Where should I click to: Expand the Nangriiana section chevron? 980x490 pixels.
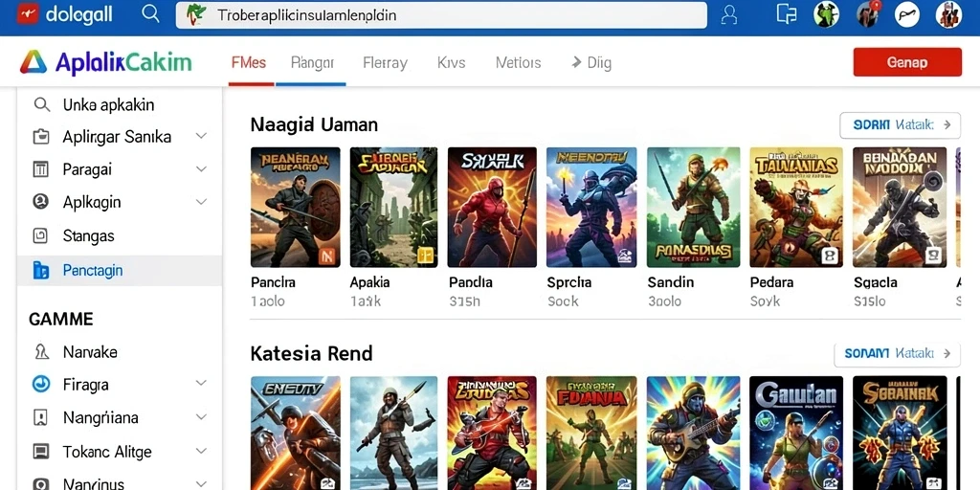201,417
